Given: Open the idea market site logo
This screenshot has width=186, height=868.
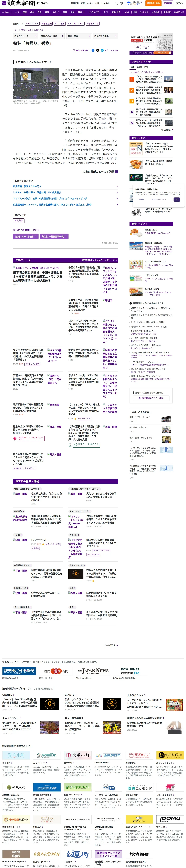Looking at the screenshot, I should [108, 755].
